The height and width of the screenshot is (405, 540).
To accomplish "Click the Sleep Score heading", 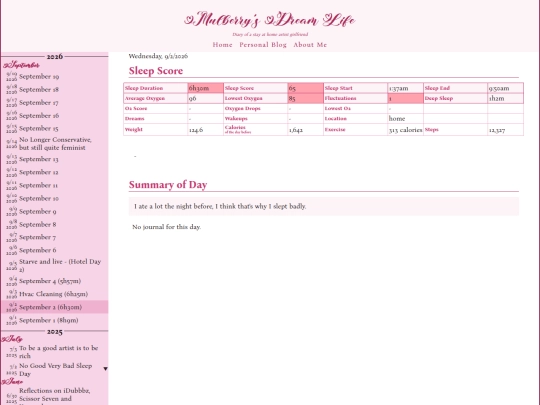I will [x=156, y=71].
